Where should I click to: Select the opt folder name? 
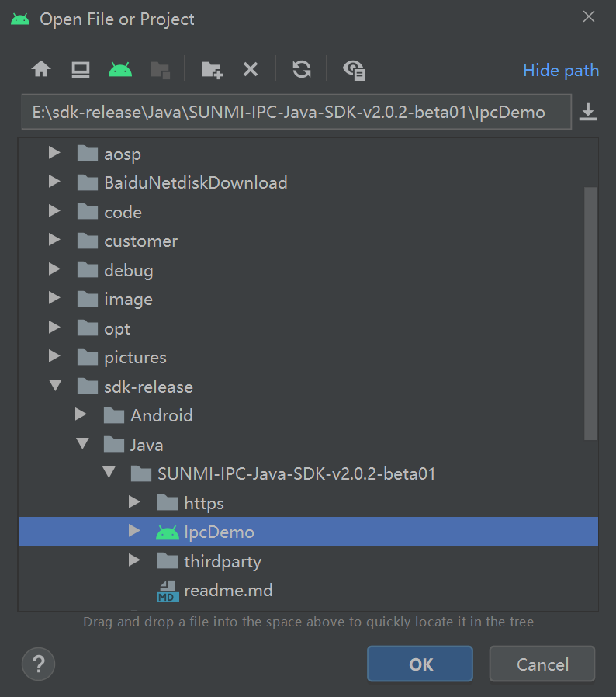click(117, 329)
